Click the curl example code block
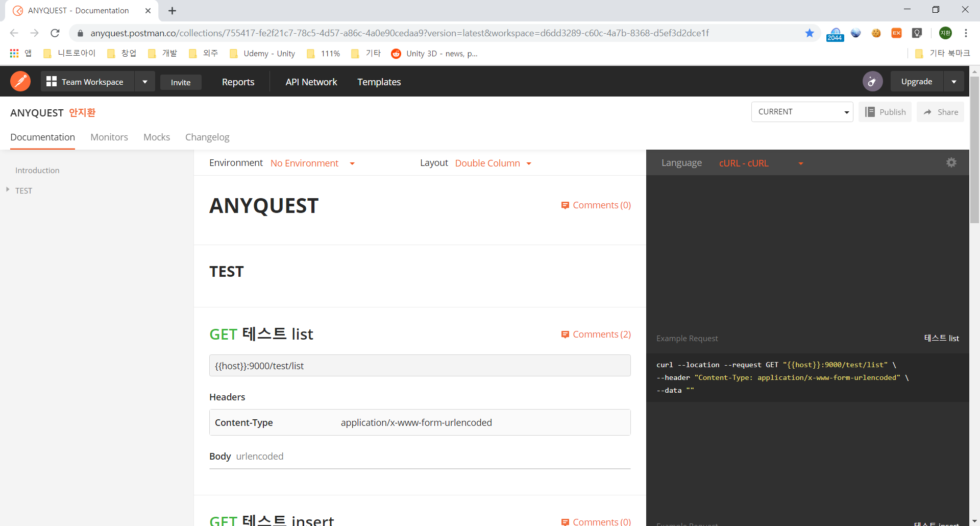Image resolution: width=980 pixels, height=526 pixels. tap(807, 378)
